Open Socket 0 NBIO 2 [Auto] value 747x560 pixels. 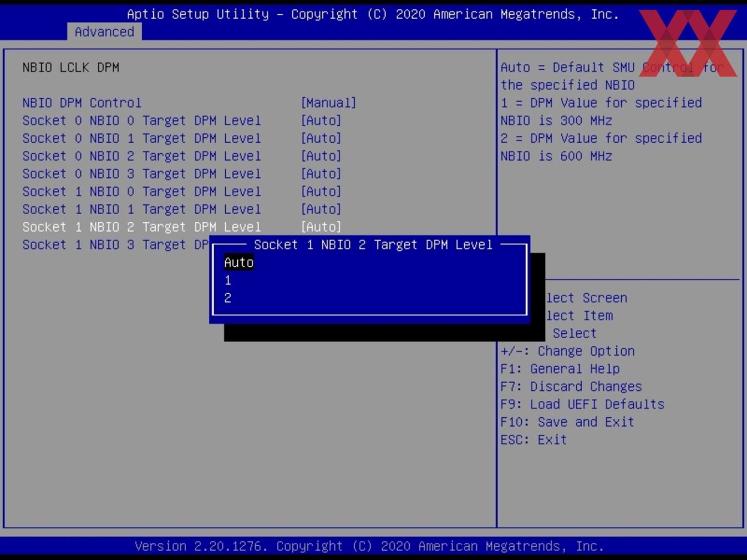[321, 156]
